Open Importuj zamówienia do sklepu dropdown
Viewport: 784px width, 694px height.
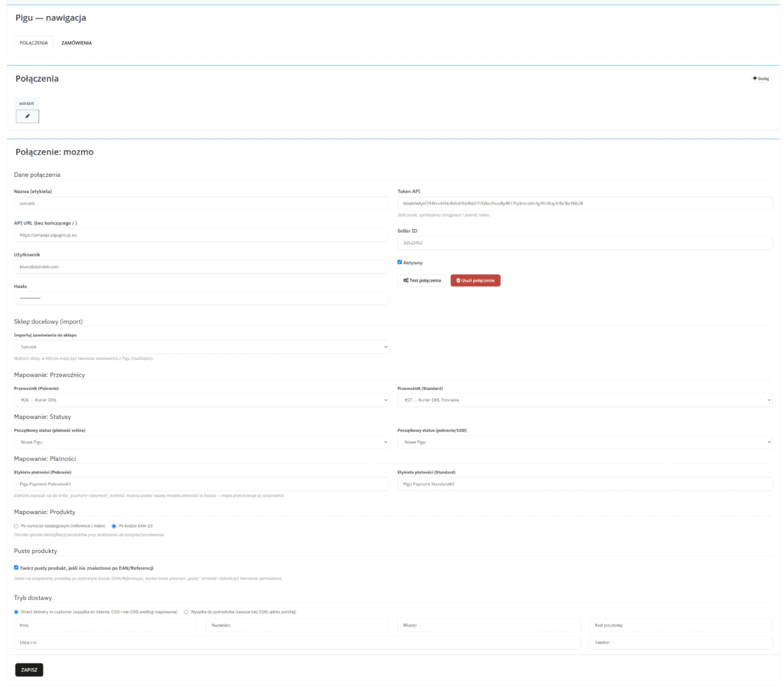[x=201, y=347]
